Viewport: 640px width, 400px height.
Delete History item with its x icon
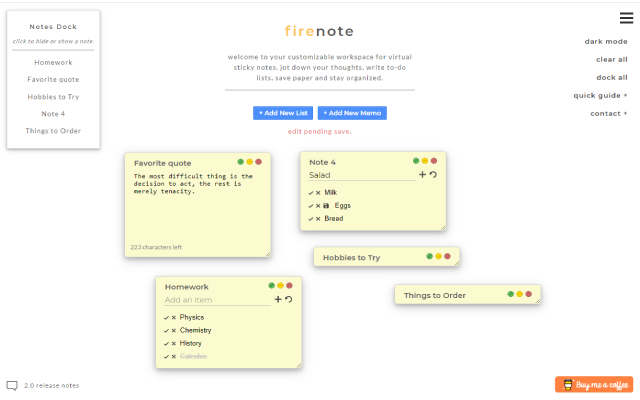click(x=173, y=344)
